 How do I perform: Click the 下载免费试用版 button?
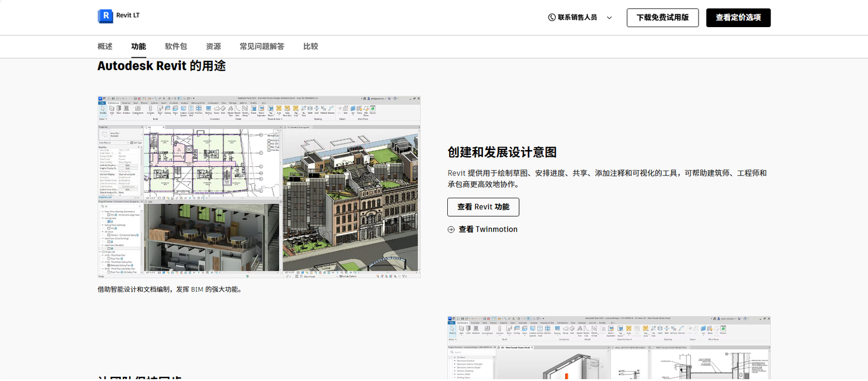[662, 17]
